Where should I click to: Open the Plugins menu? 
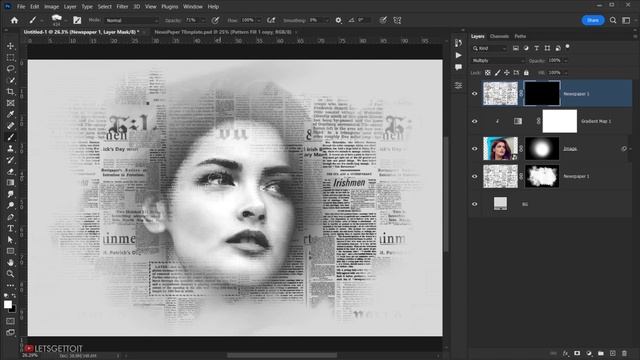click(169, 7)
